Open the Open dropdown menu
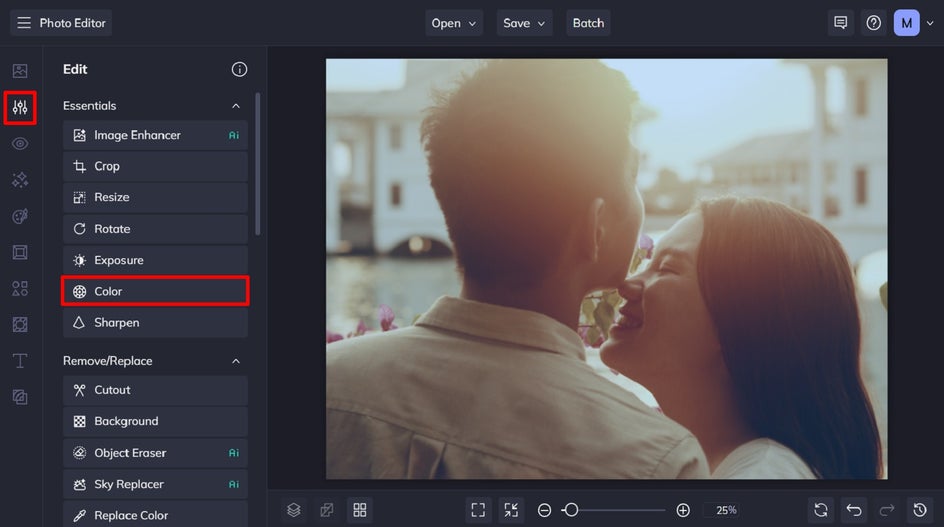944x527 pixels. point(454,23)
